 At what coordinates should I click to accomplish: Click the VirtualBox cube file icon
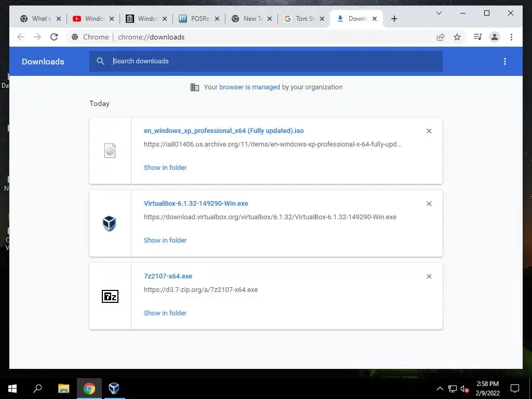pyautogui.click(x=110, y=223)
